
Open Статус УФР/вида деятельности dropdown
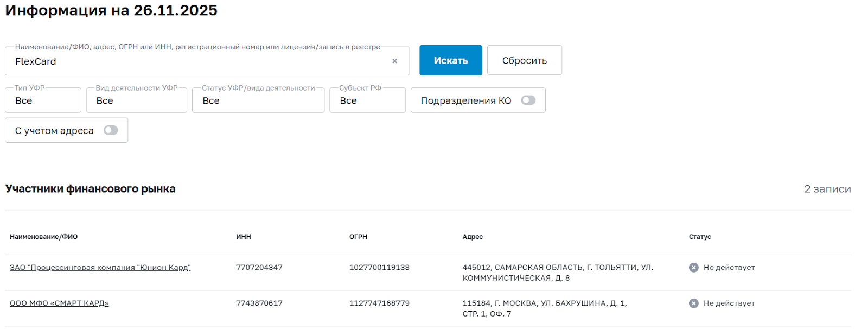[x=258, y=100]
